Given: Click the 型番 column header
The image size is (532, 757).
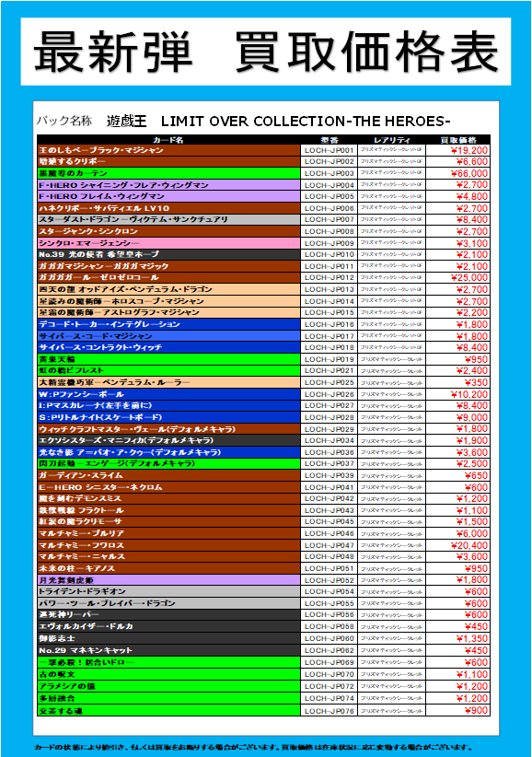Looking at the screenshot, I should [x=330, y=140].
